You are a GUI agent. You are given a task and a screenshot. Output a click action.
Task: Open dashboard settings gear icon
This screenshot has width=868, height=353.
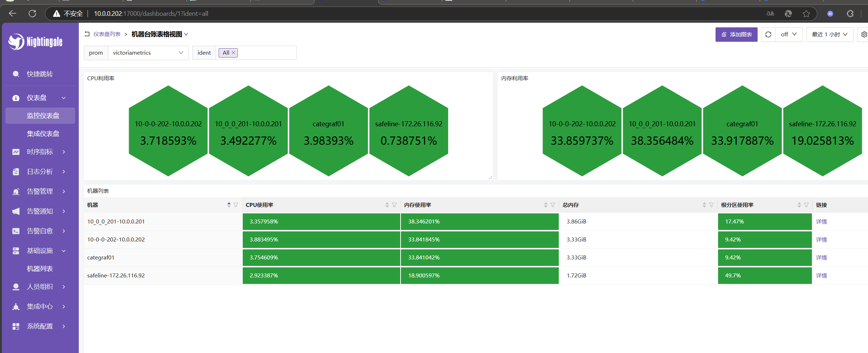point(864,35)
